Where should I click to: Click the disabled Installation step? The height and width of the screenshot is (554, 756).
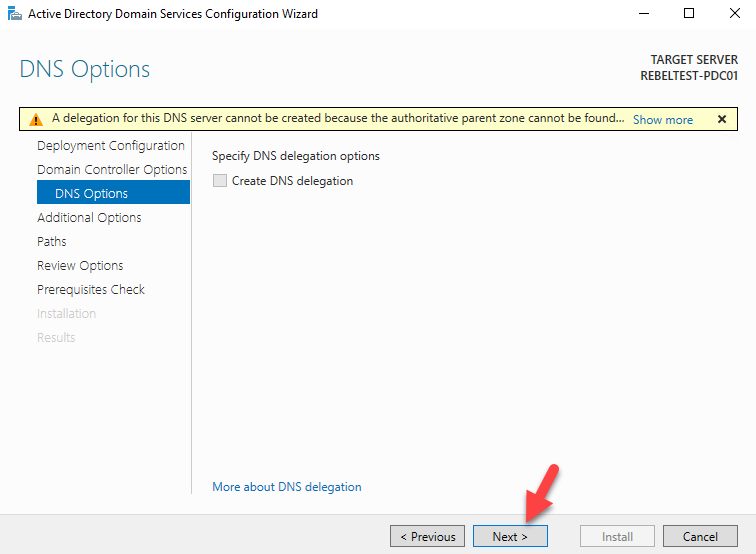coord(67,313)
